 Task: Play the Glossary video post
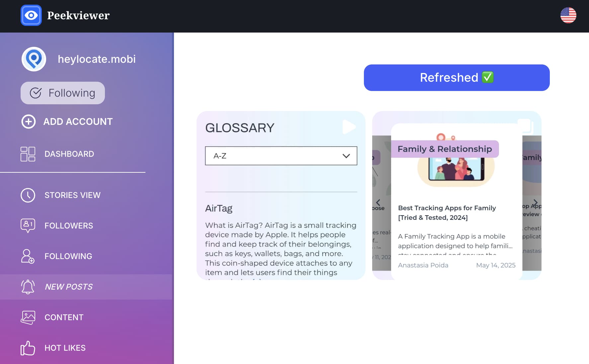tap(349, 127)
